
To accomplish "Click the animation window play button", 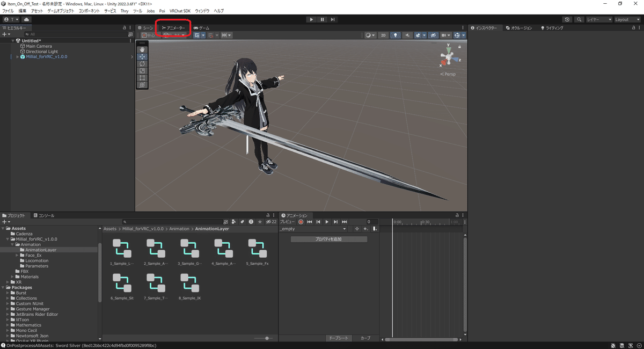I will point(327,222).
